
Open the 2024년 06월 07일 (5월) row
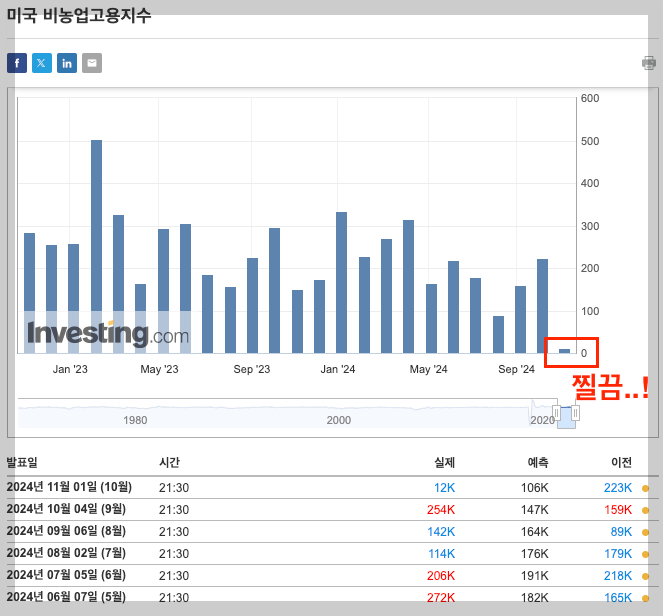click(332, 597)
